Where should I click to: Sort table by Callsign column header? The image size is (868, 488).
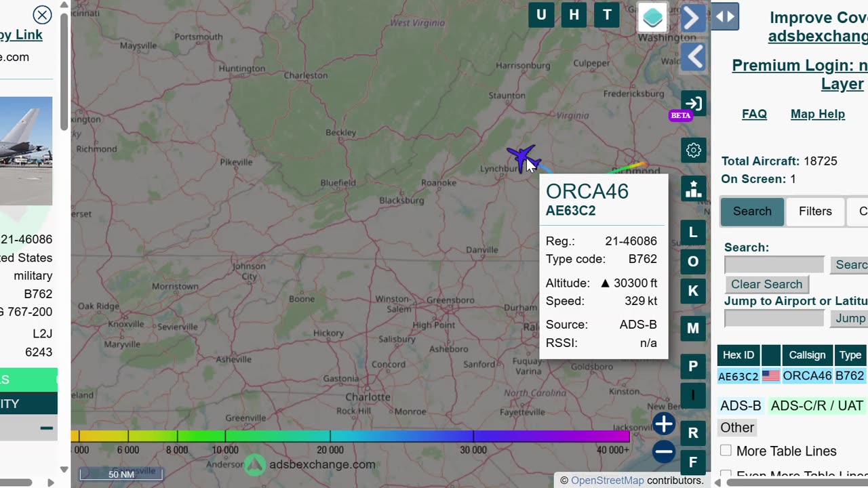pyautogui.click(x=807, y=355)
